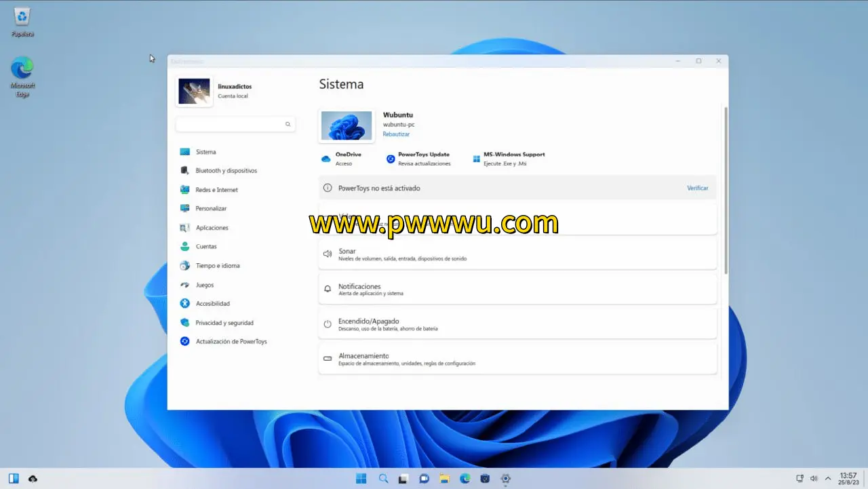Viewport: 868px width, 489px height.
Task: Open Actualización de PowerToys page
Action: coord(231,342)
